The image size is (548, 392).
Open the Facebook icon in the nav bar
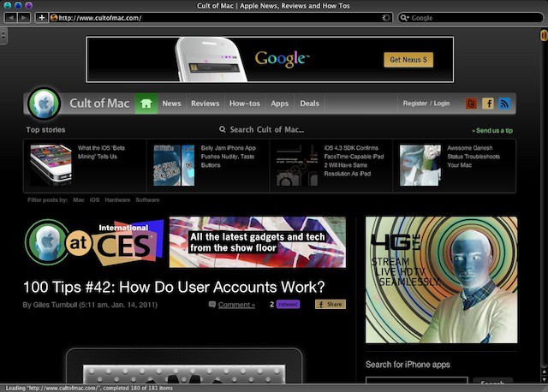488,104
